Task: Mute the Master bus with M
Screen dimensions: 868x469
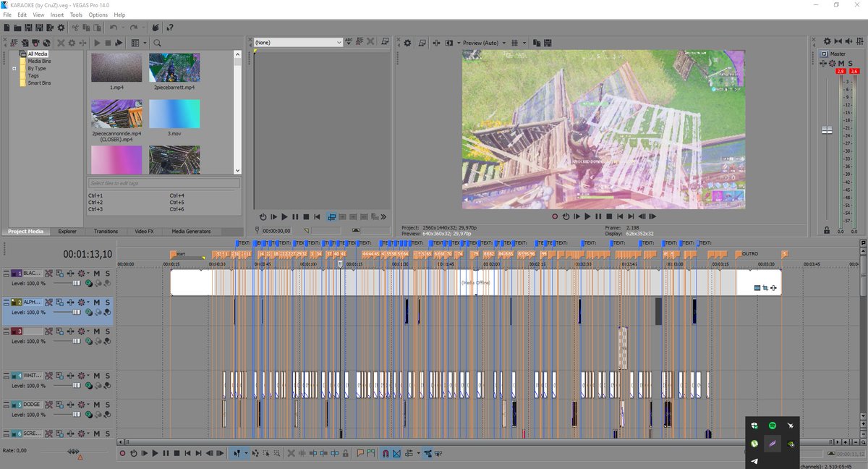Action: [841, 64]
